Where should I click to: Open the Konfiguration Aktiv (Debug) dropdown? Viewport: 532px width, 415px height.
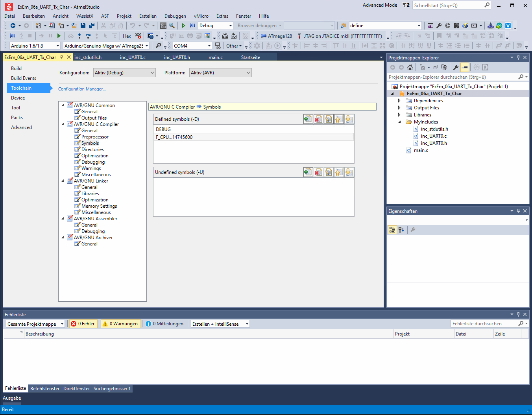click(x=124, y=73)
